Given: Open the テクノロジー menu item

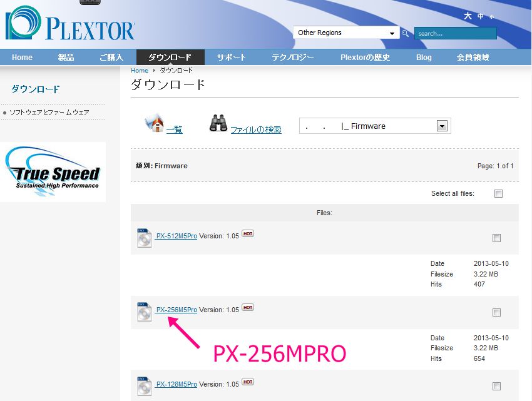Looking at the screenshot, I should (293, 58).
